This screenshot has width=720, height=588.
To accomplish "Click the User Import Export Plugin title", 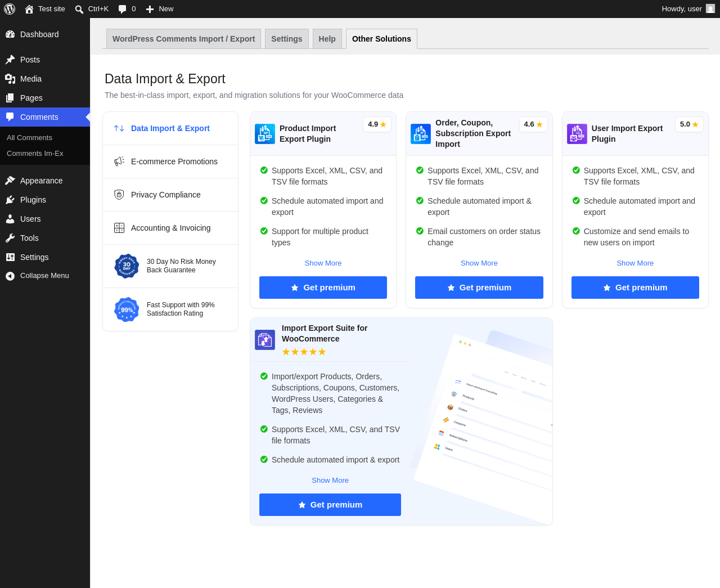I will click(x=627, y=134).
